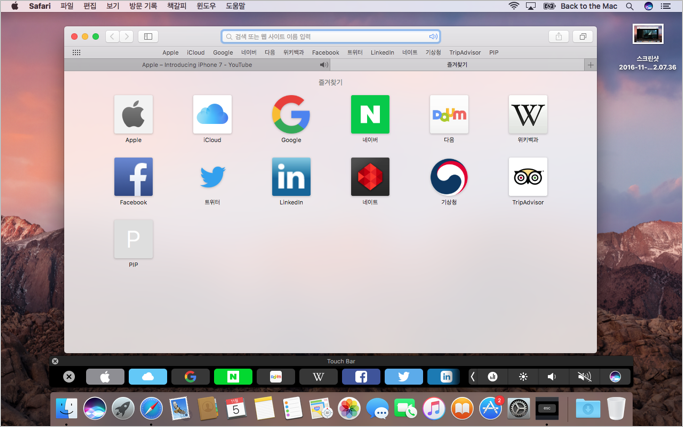This screenshot has height=427, width=683.
Task: Dismiss favorites with Touch Bar X button
Action: click(x=69, y=376)
